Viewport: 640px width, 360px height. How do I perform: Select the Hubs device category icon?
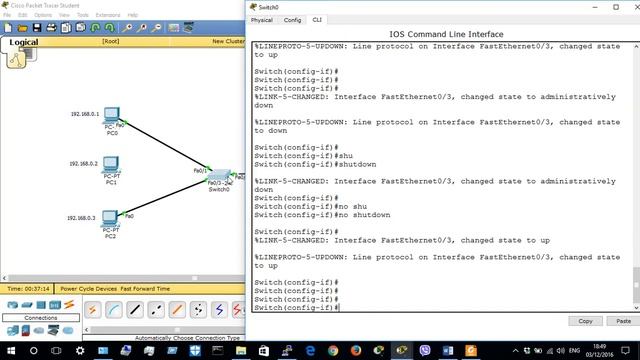click(x=41, y=304)
